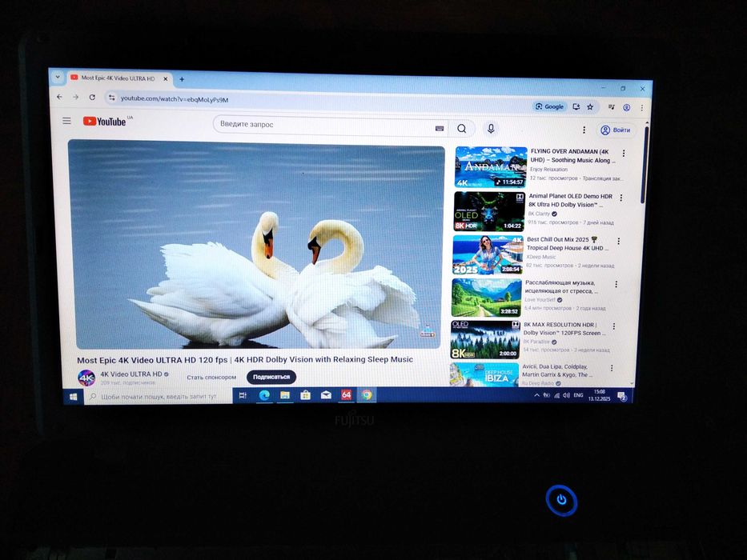Install app icon in the address bar
This screenshot has width=747, height=560.
point(576,107)
